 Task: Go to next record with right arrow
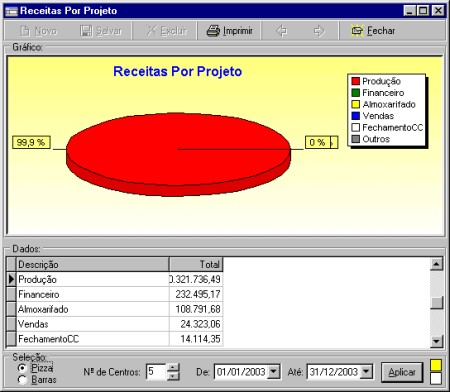[x=319, y=31]
